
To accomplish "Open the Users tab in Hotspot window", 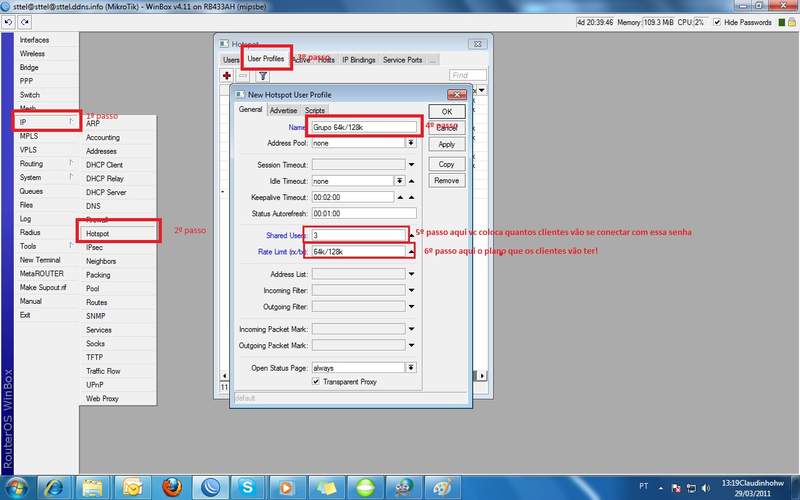I will click(x=231, y=60).
